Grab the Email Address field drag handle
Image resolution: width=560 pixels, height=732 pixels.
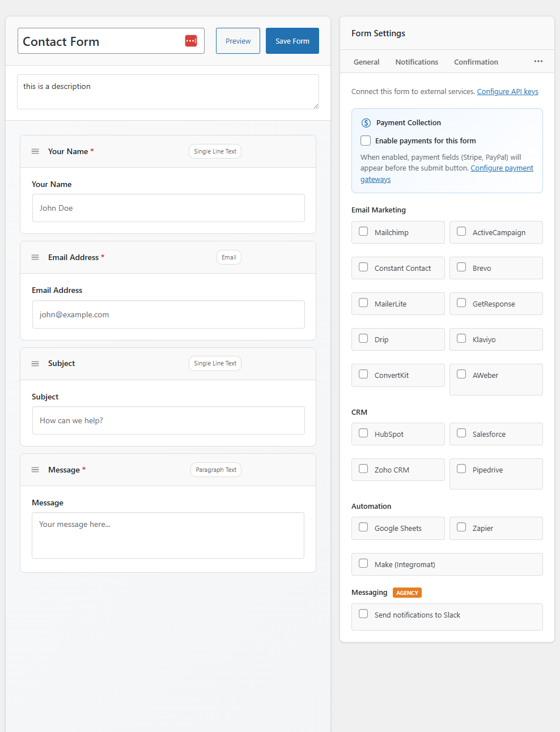(35, 257)
